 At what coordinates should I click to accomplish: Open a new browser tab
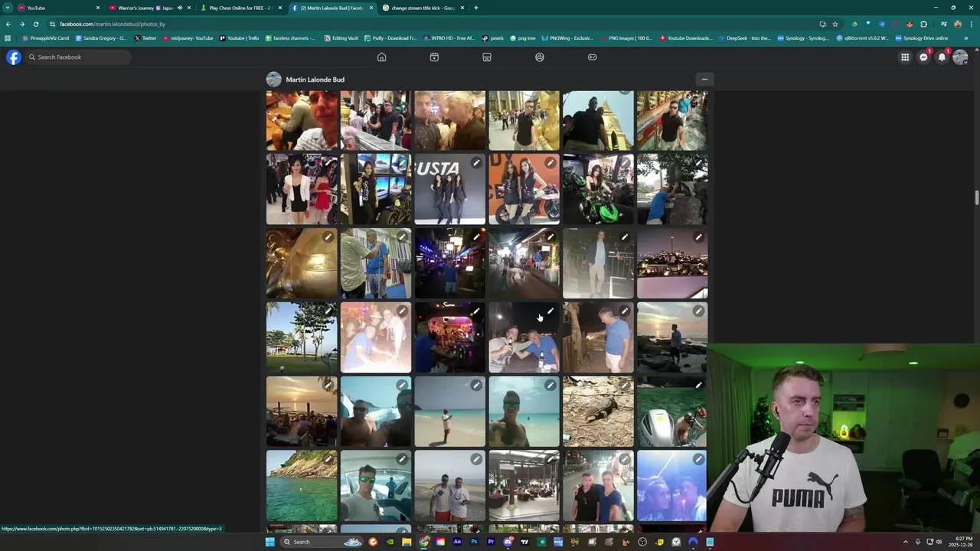[475, 8]
